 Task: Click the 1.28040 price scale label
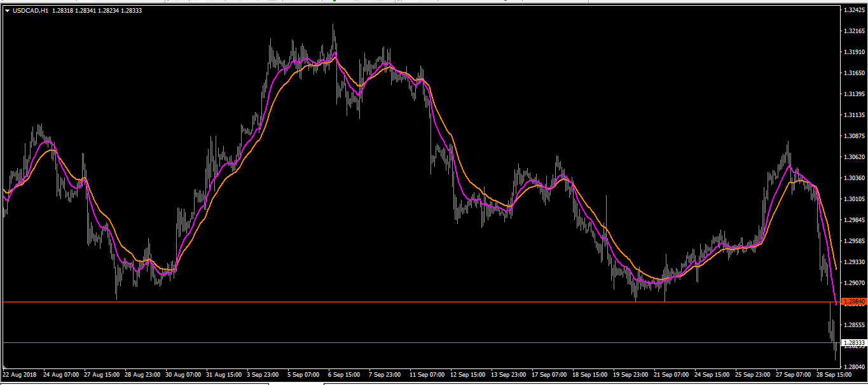click(x=853, y=367)
